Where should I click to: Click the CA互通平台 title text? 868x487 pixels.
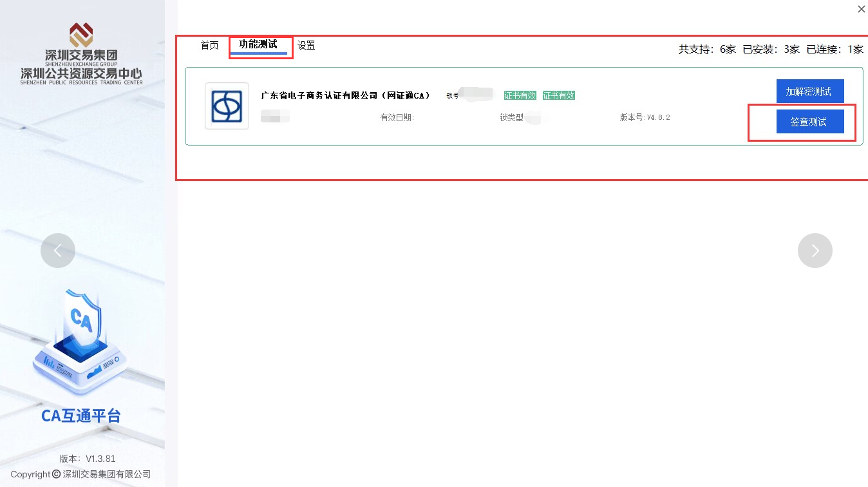click(81, 416)
